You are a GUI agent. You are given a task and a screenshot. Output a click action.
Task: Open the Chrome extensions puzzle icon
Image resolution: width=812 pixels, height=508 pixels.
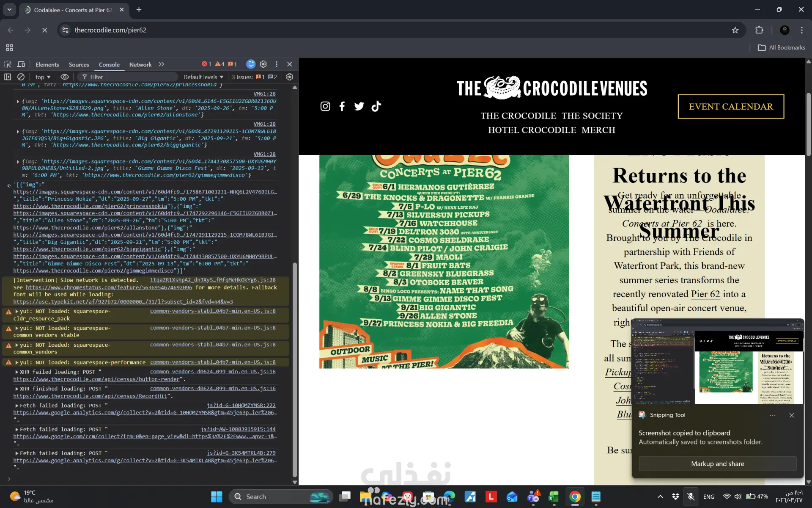pos(759,30)
